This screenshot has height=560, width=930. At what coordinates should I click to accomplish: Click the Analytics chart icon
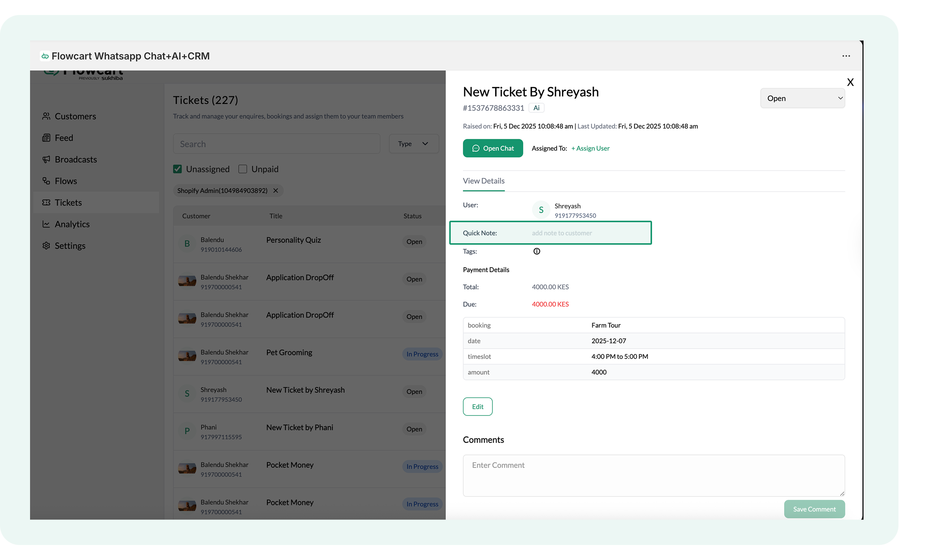[46, 224]
